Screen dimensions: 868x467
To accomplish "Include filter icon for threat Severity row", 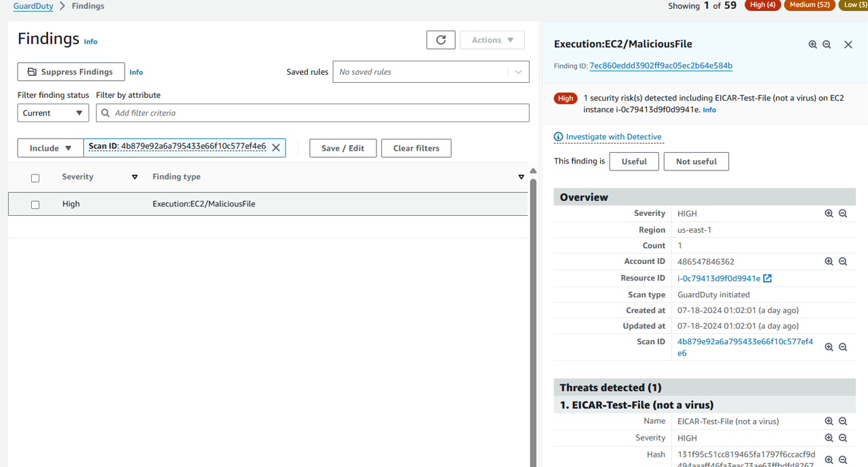I will tap(829, 438).
